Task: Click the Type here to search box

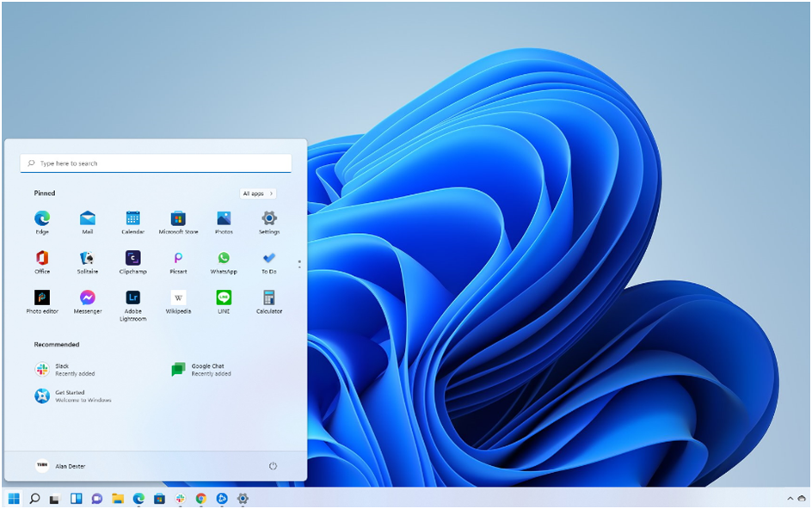Action: 156,163
